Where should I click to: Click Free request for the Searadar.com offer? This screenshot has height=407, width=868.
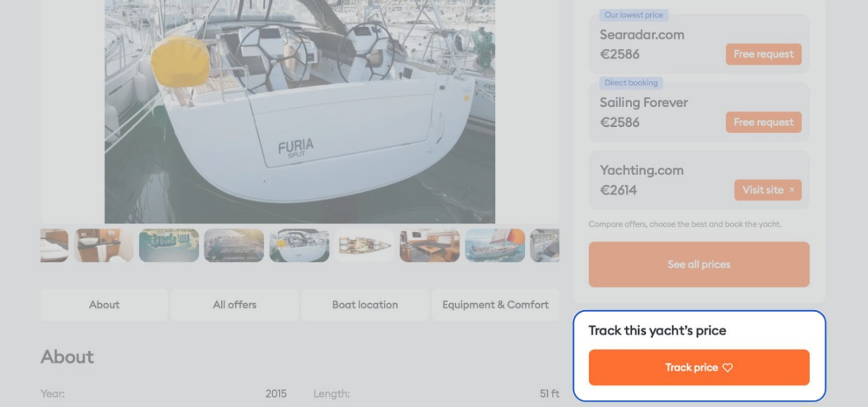click(x=764, y=54)
